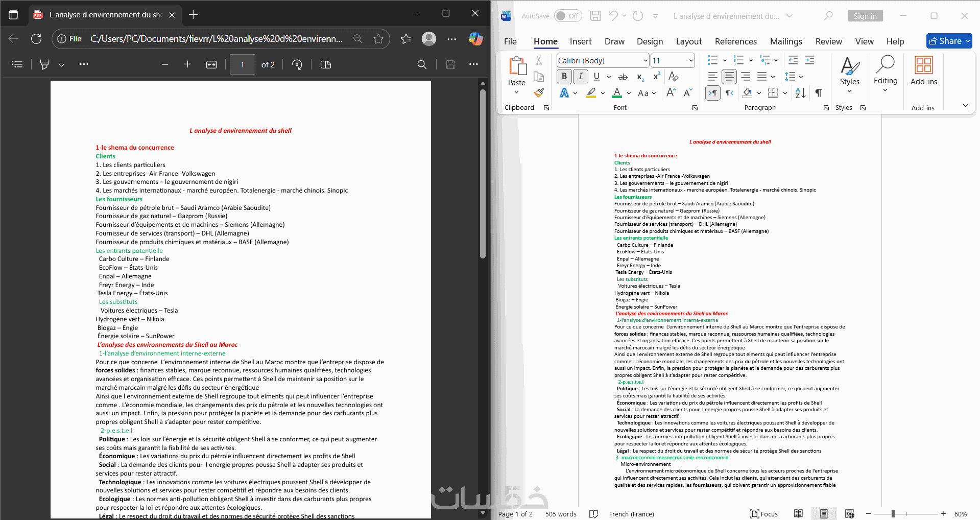The width and height of the screenshot is (980, 520).
Task: Apply strikethrough formatting in Word
Action: point(623,77)
